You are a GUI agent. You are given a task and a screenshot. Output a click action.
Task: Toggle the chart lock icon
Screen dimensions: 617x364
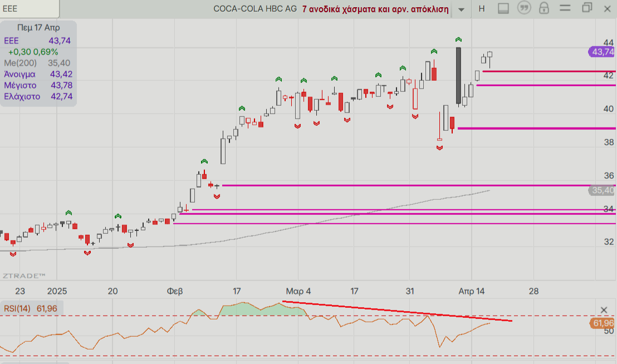click(x=544, y=8)
